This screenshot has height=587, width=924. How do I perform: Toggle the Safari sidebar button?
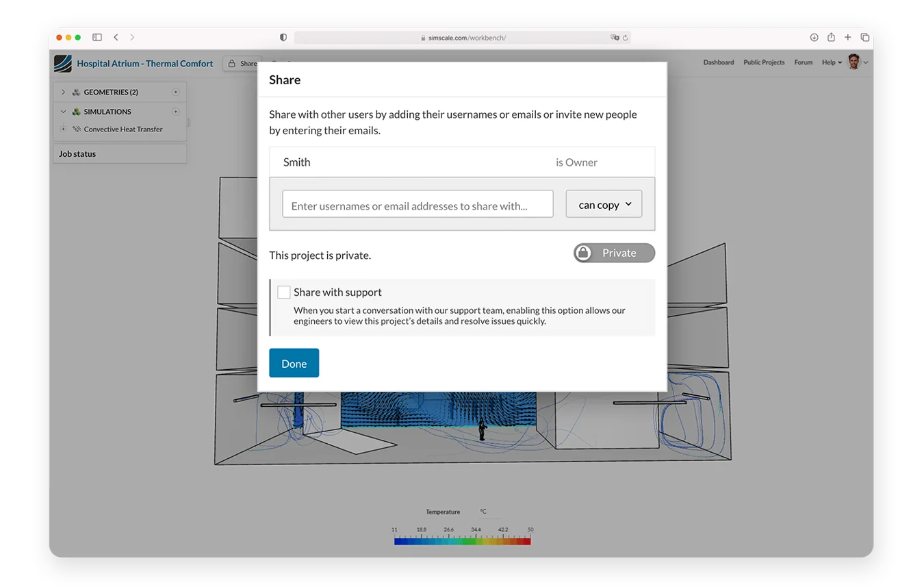[x=97, y=37]
